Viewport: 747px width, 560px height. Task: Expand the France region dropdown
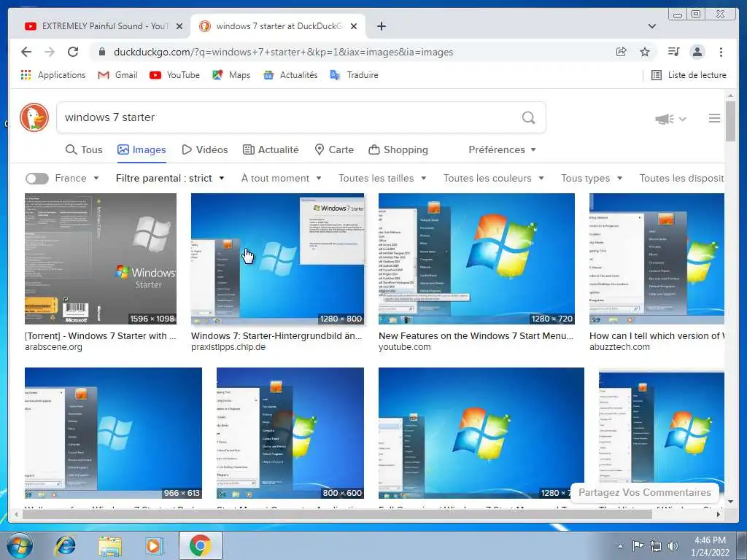point(77,178)
